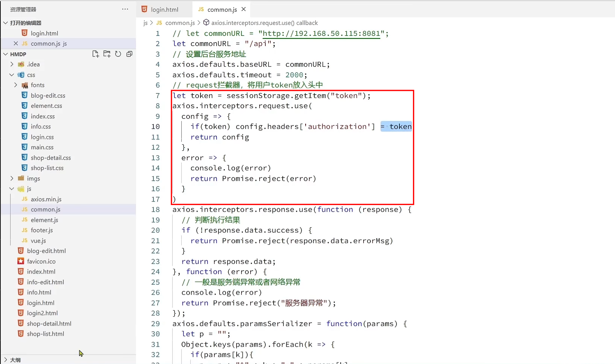Click line number 18 in the gutter
Image resolution: width=615 pixels, height=364 pixels.
click(155, 210)
